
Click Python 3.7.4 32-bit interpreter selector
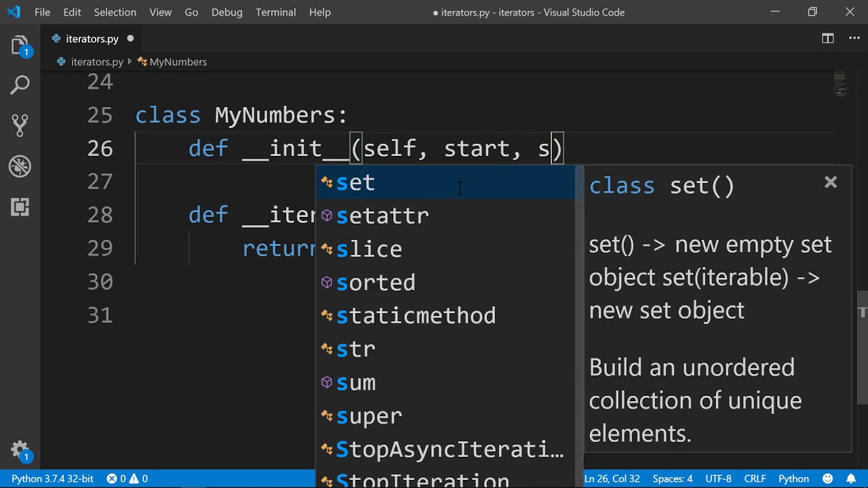point(52,479)
